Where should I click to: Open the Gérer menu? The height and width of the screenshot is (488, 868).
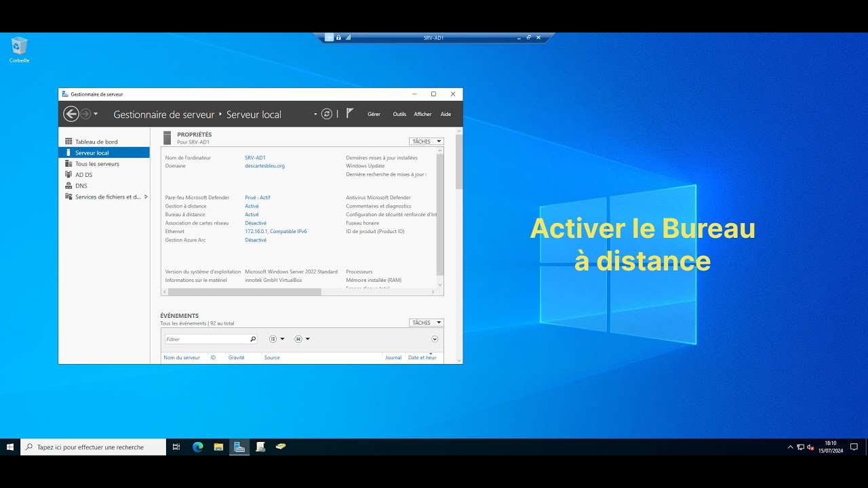click(x=374, y=114)
